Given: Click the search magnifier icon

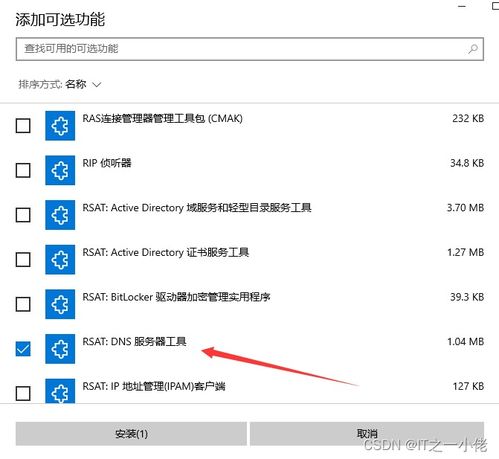Looking at the screenshot, I should (473, 49).
